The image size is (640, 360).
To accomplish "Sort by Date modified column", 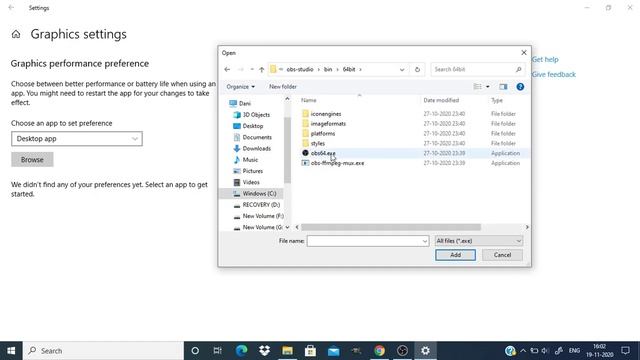I will click(441, 100).
